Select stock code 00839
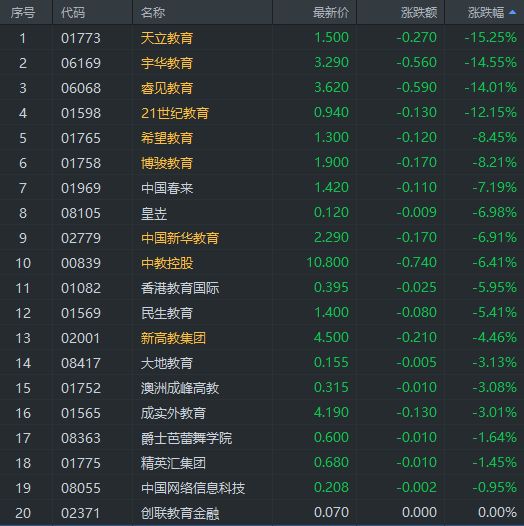This screenshot has height=526, width=524. click(81, 263)
